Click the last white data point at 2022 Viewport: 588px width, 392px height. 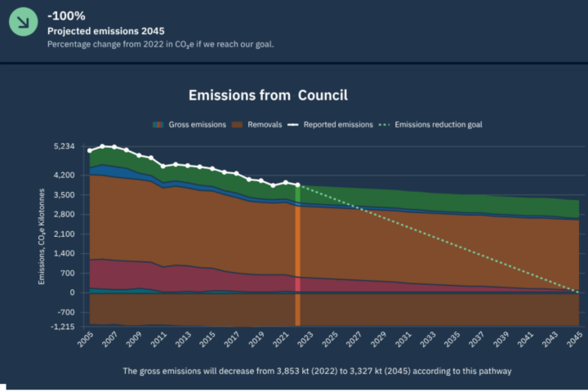[x=297, y=185]
